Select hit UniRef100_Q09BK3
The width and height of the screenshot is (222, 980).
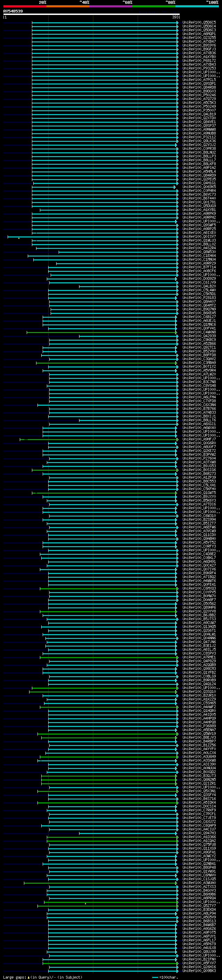(199, 971)
